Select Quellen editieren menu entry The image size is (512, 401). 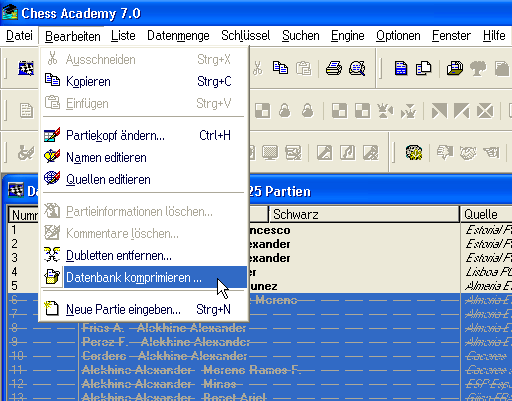(x=144, y=179)
